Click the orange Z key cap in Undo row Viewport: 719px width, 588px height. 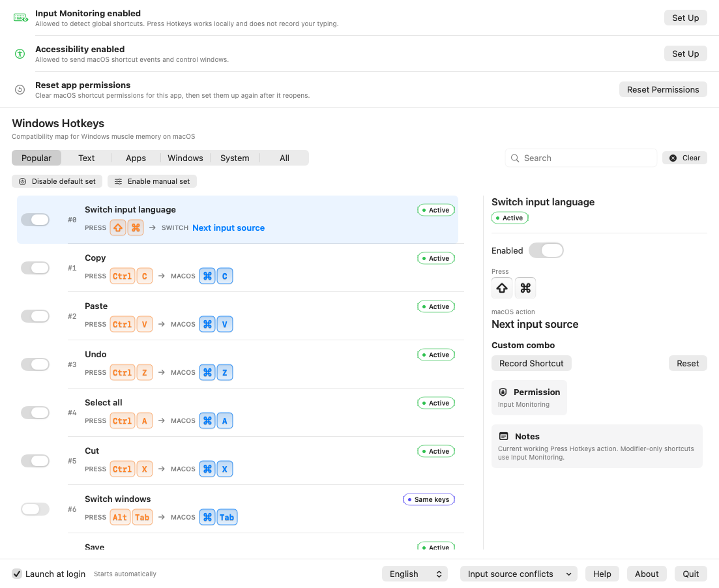tap(145, 372)
